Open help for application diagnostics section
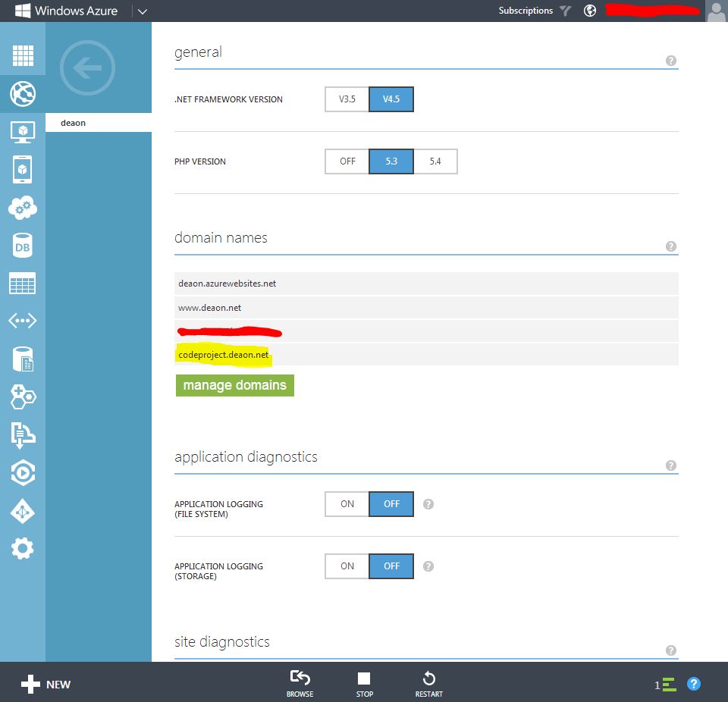The image size is (728, 702). pyautogui.click(x=671, y=465)
